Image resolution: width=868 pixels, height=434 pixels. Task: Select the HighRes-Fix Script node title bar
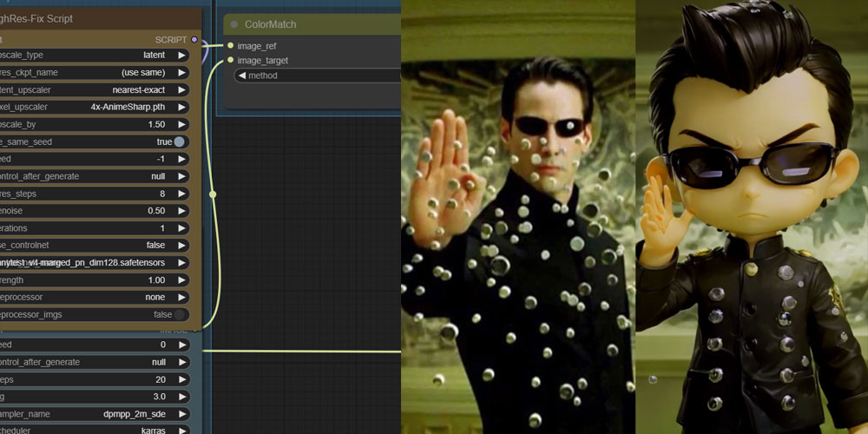(x=101, y=19)
